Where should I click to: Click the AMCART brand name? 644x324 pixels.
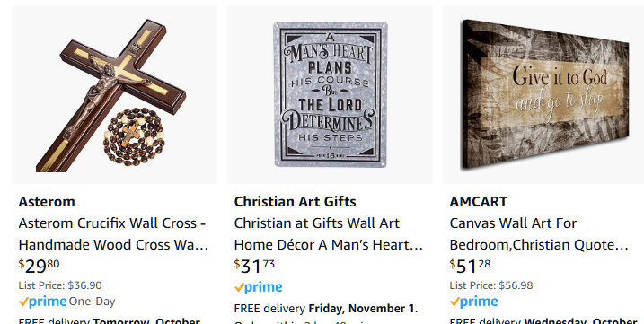click(x=479, y=202)
